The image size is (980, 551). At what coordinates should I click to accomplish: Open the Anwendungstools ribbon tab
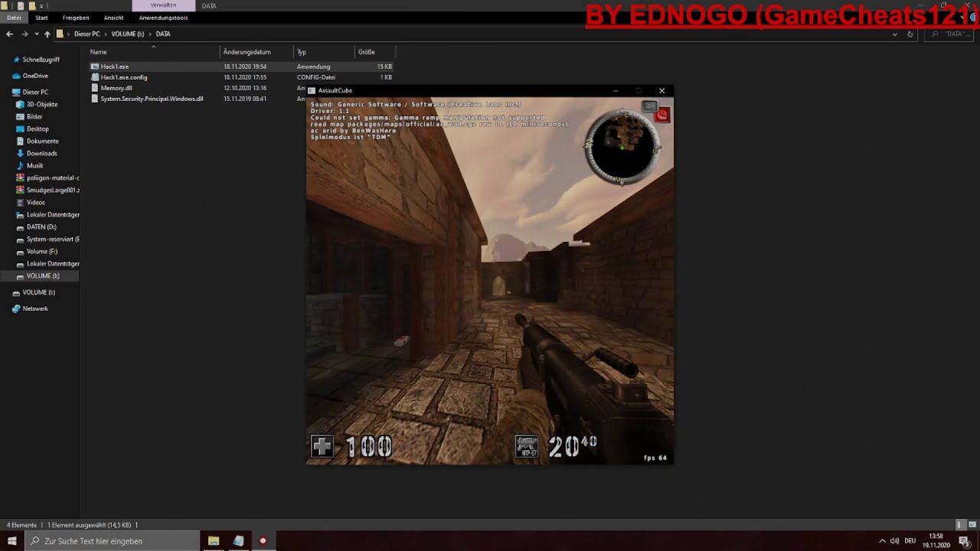pyautogui.click(x=163, y=18)
